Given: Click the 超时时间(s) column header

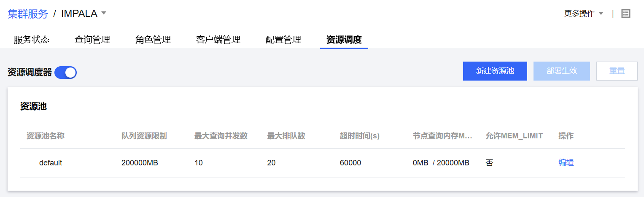Looking at the screenshot, I should click(360, 136).
